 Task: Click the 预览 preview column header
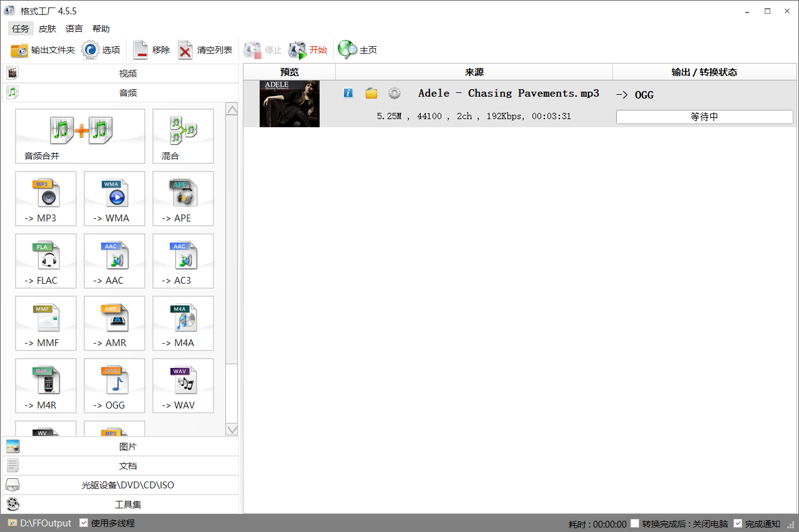point(290,72)
